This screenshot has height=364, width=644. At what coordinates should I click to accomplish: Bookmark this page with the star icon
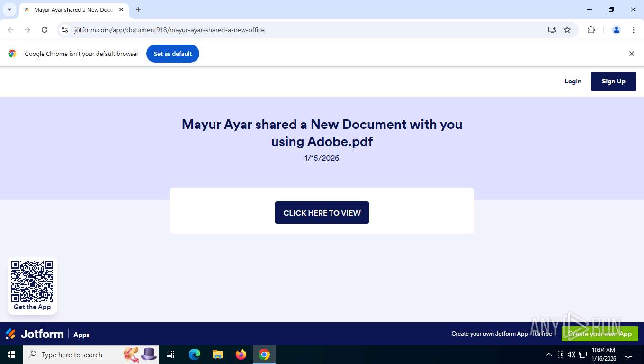[x=567, y=30]
